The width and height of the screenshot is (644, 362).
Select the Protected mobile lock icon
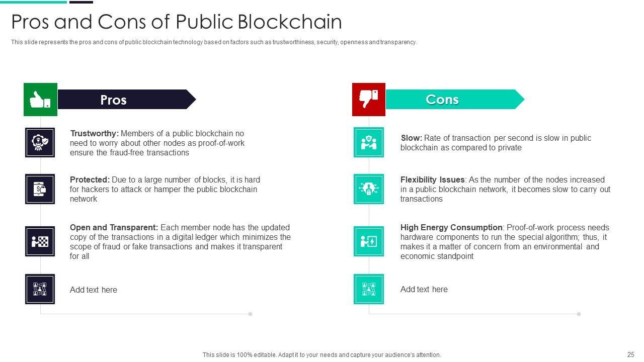tap(40, 189)
